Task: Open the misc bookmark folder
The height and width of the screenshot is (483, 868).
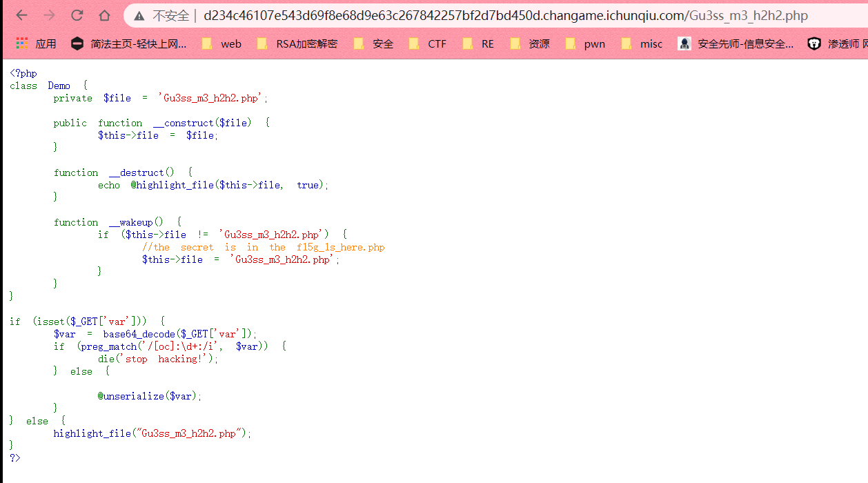Action: click(642, 43)
